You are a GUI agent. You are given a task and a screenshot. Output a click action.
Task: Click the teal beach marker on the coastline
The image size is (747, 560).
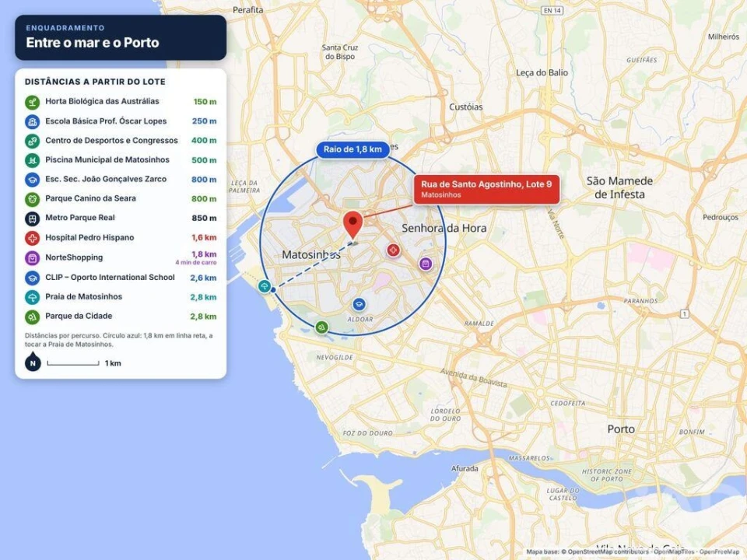(265, 286)
